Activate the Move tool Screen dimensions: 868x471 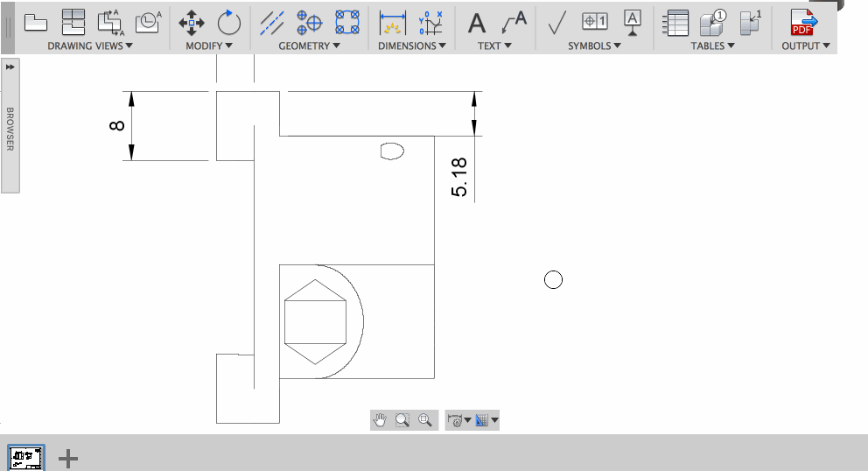pyautogui.click(x=192, y=23)
